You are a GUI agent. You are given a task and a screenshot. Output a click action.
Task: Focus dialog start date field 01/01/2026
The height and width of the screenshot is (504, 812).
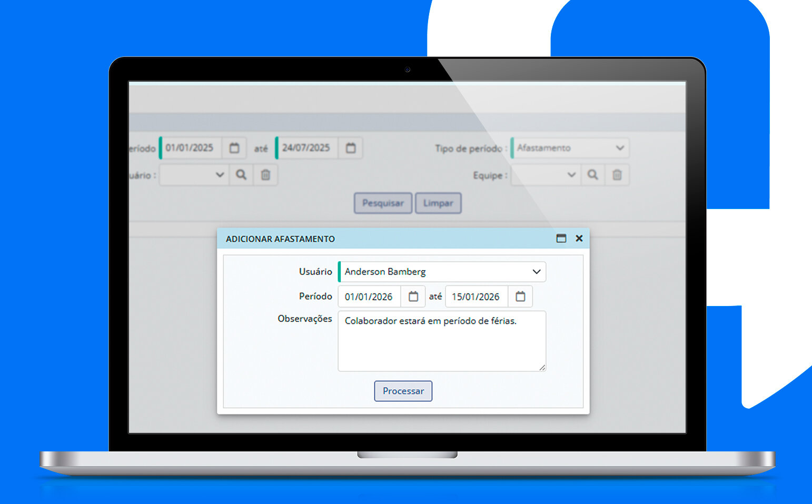(x=370, y=297)
